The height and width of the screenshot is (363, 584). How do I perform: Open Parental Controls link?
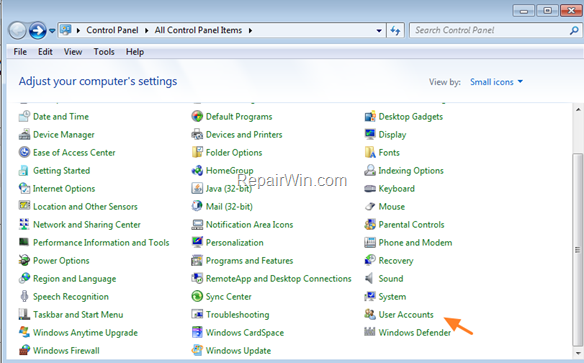[x=412, y=225]
